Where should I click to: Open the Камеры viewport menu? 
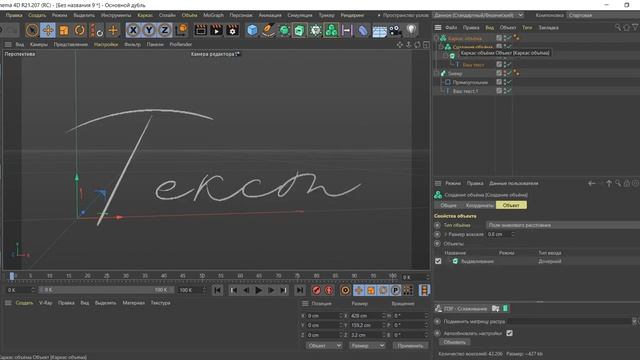(x=39, y=44)
